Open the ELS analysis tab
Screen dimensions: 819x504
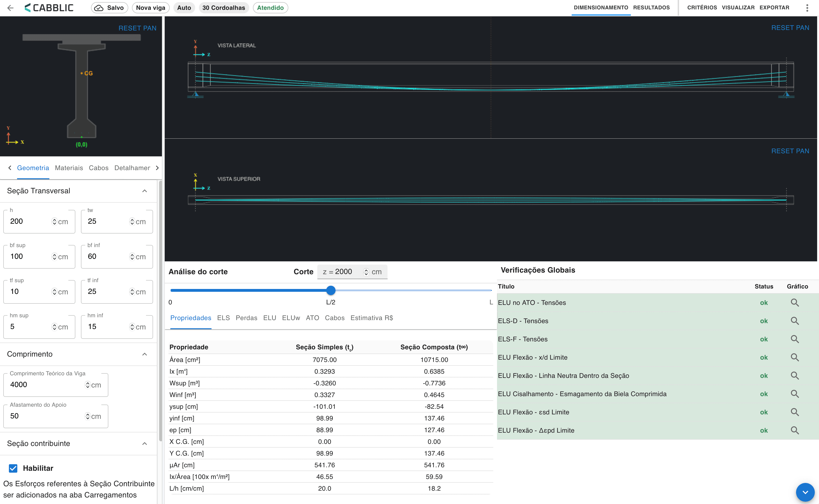[223, 318]
